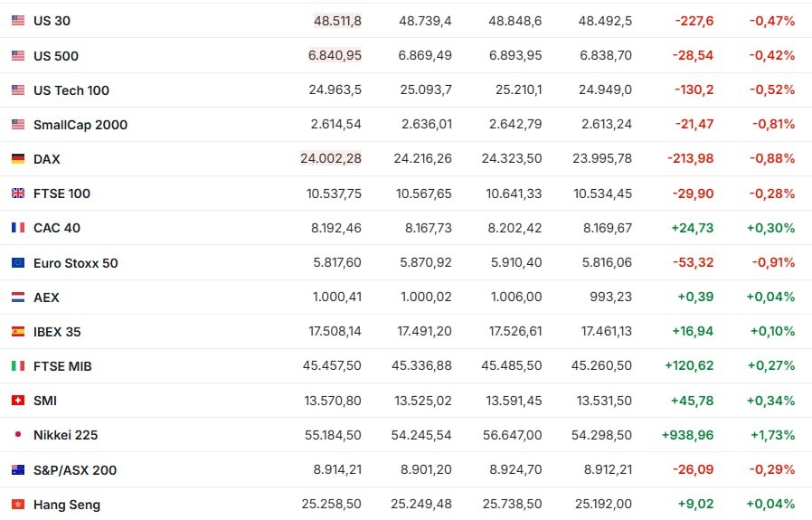Open the SmallCap 2000 index page

click(80, 125)
